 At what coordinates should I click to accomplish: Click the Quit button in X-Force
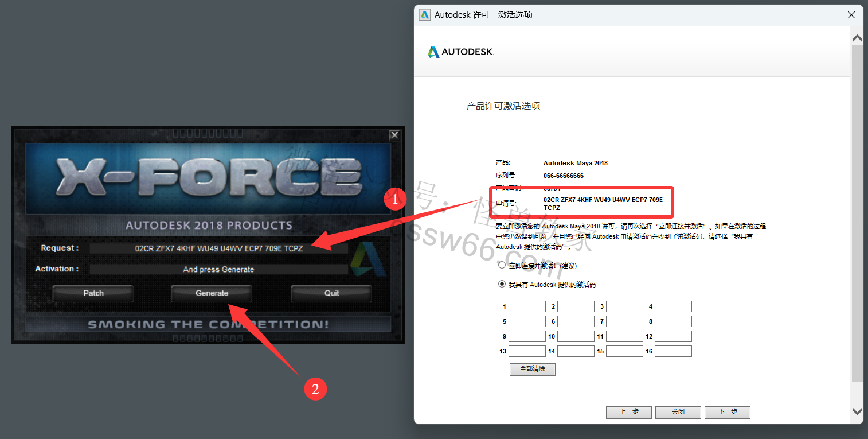(x=331, y=293)
